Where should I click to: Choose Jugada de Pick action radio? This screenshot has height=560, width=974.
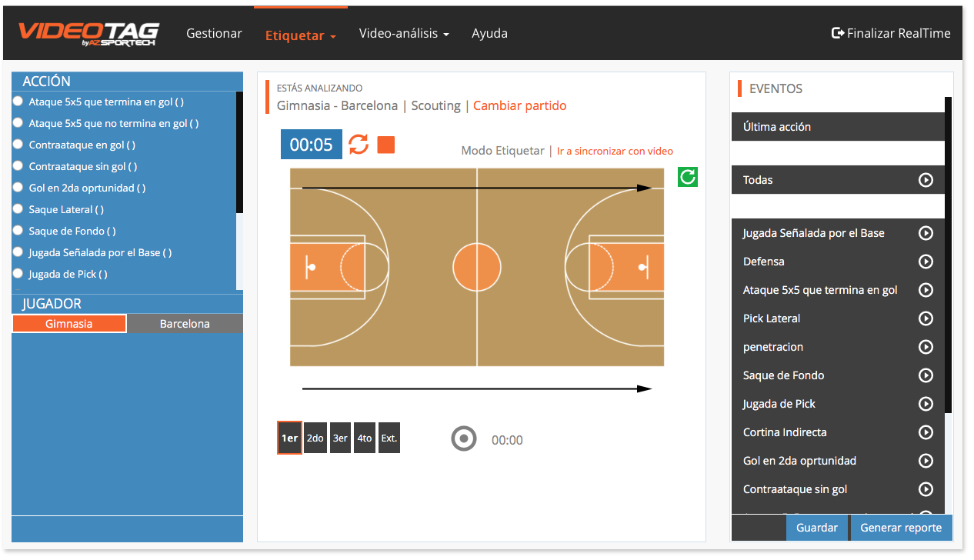pos(18,274)
